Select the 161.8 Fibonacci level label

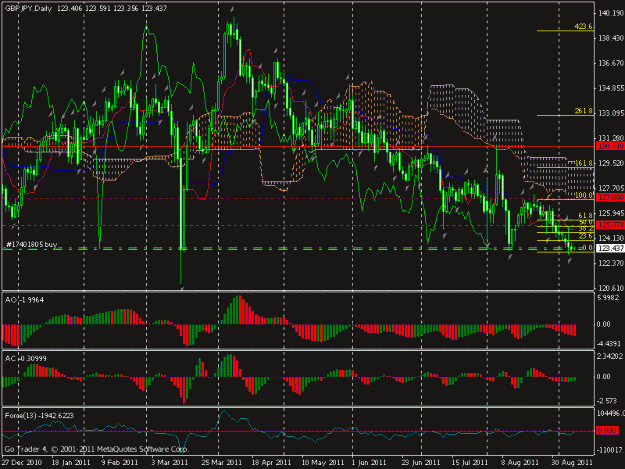tap(584, 163)
